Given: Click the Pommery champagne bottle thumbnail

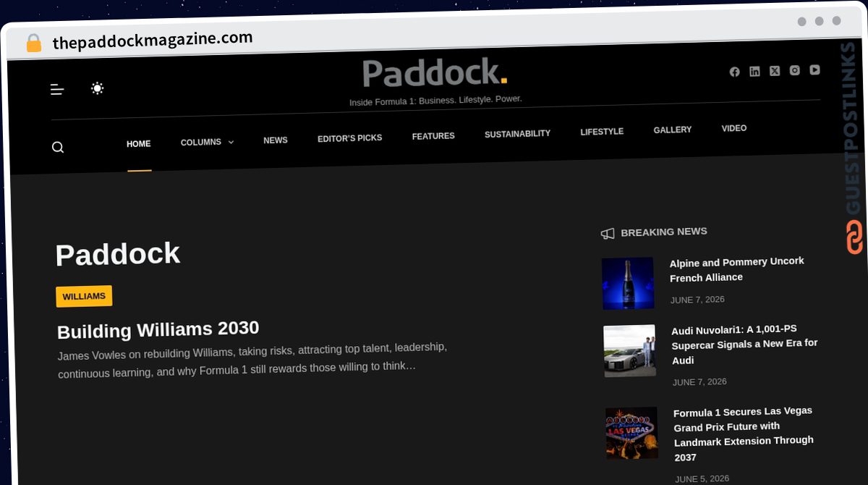Looking at the screenshot, I should click(x=628, y=283).
